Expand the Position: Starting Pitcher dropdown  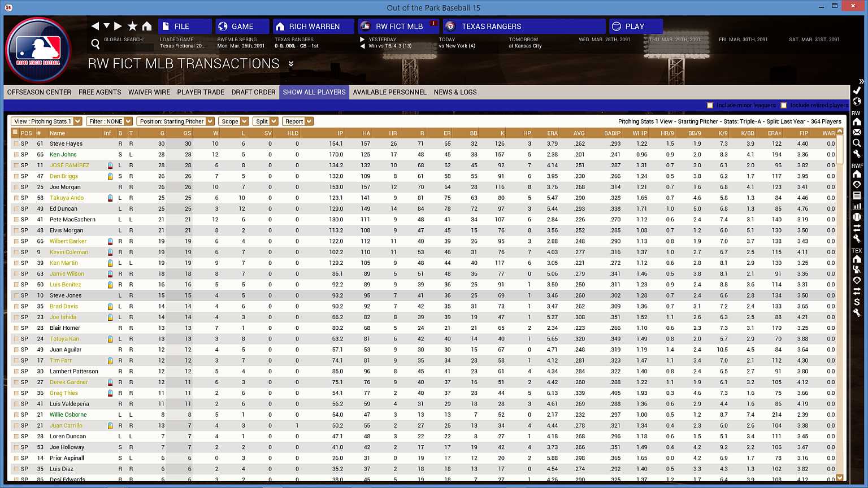point(175,121)
